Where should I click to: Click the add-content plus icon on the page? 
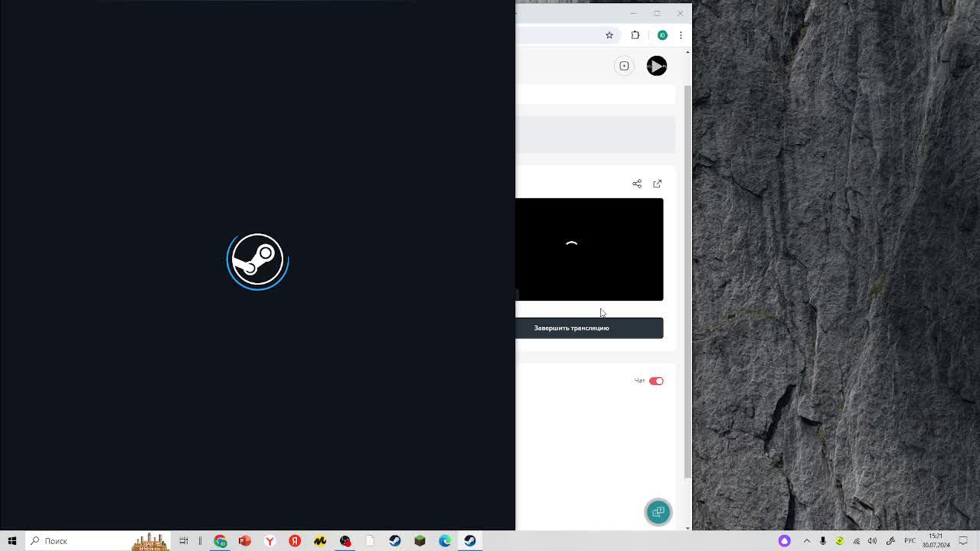pyautogui.click(x=624, y=66)
